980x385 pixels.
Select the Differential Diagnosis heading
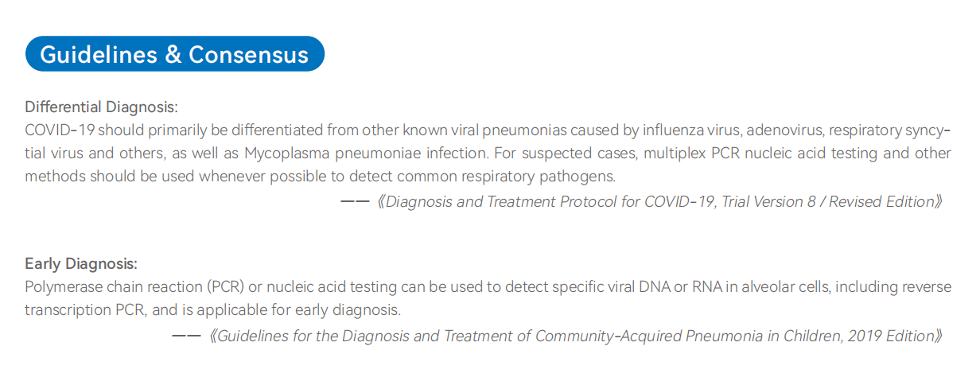click(x=102, y=107)
